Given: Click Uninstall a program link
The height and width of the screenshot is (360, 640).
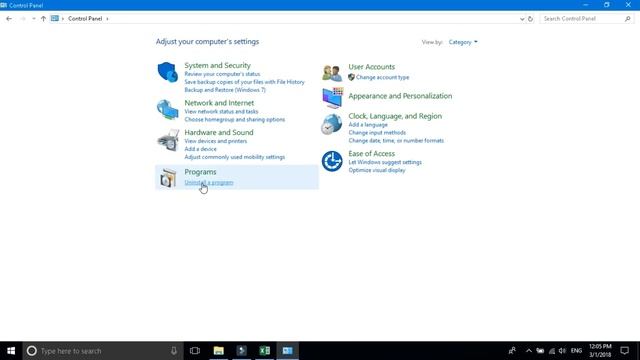Looking at the screenshot, I should (x=209, y=182).
